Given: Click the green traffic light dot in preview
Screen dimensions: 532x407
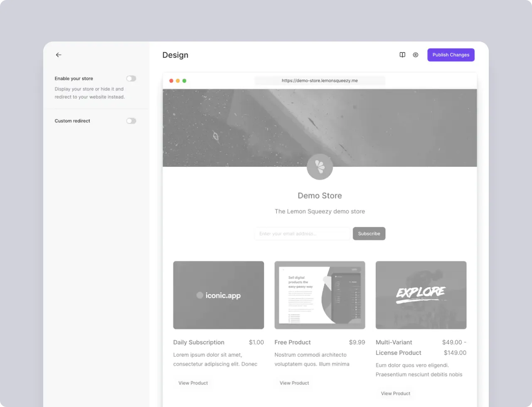Looking at the screenshot, I should (185, 81).
